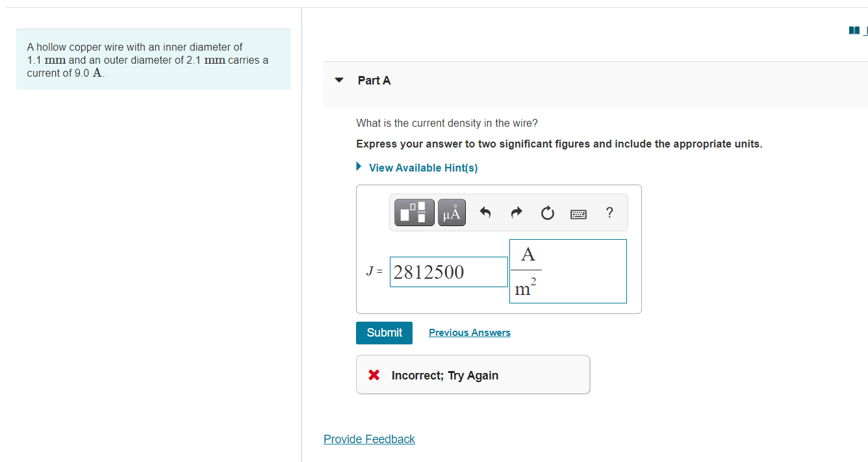Undo last entry with curved arrow
The image size is (868, 462).
tap(485, 212)
